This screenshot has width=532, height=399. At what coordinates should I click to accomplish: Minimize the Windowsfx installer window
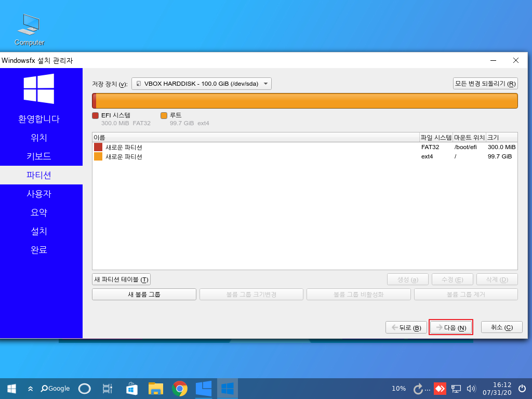(x=494, y=60)
